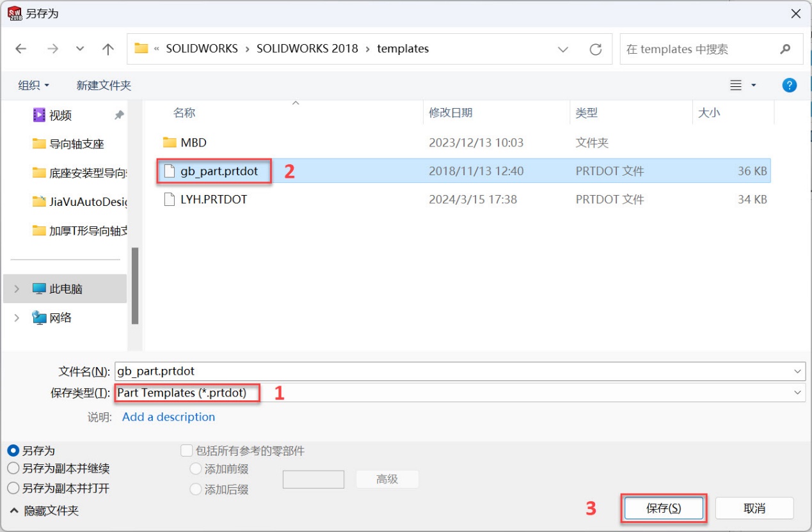This screenshot has height=532, width=812.
Task: Open the 加厚T形导向轴支 folder in sidebar
Action: 80,230
